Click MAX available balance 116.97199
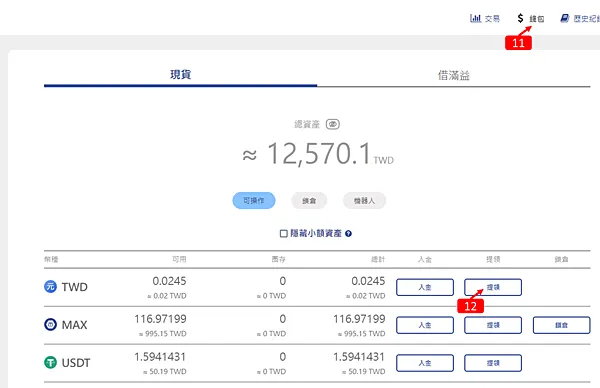 coord(160,319)
